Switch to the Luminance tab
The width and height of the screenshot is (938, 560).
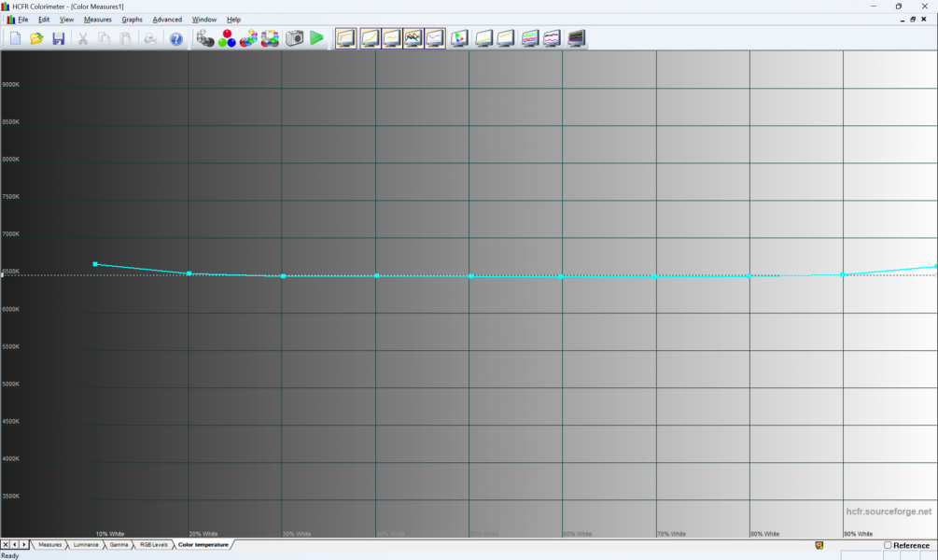(85, 544)
